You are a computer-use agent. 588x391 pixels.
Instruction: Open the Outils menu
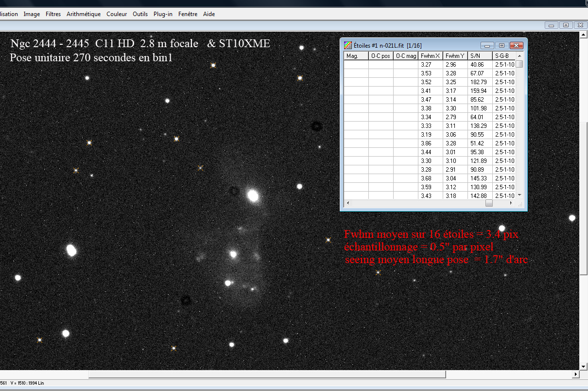tap(140, 14)
